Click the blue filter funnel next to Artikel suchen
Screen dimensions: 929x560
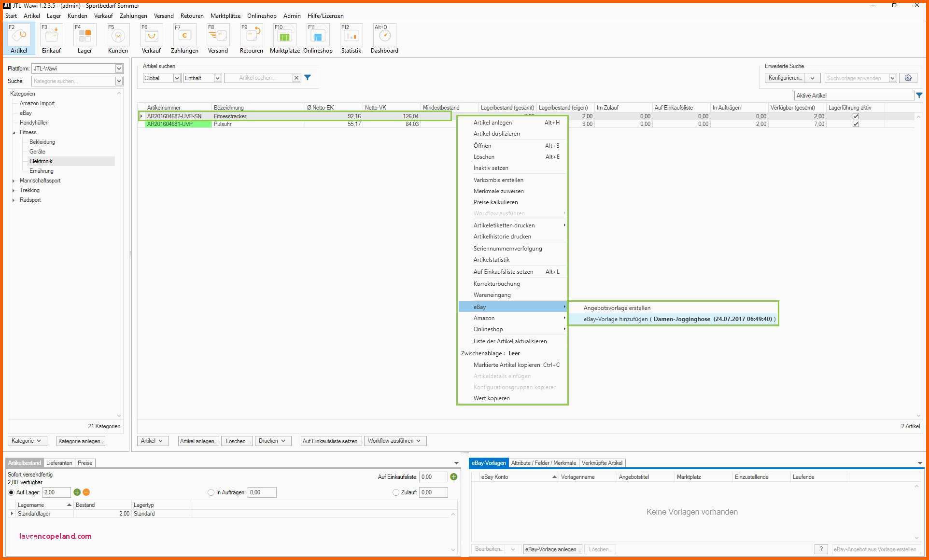(x=308, y=78)
